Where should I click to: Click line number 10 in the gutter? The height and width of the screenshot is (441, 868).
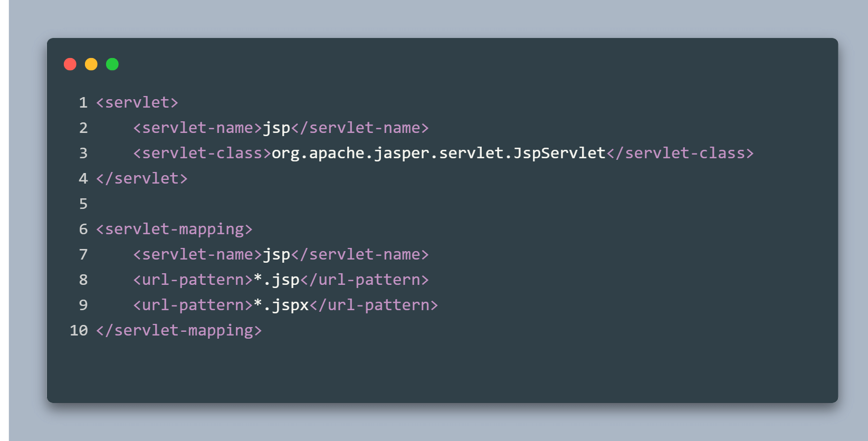79,330
